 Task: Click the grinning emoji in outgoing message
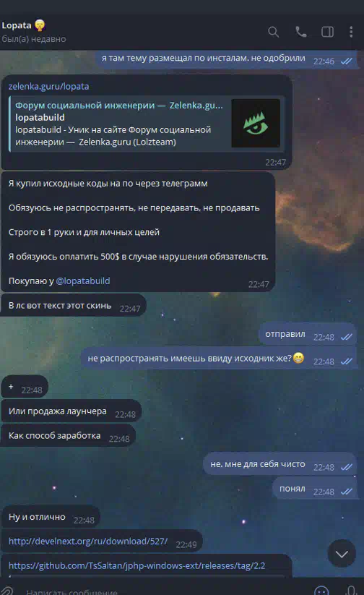pos(299,358)
